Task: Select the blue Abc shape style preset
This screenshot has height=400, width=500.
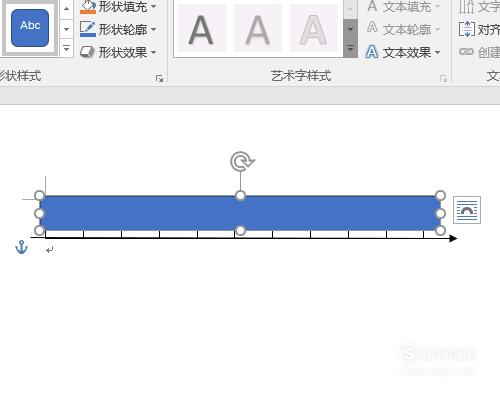Action: tap(30, 28)
